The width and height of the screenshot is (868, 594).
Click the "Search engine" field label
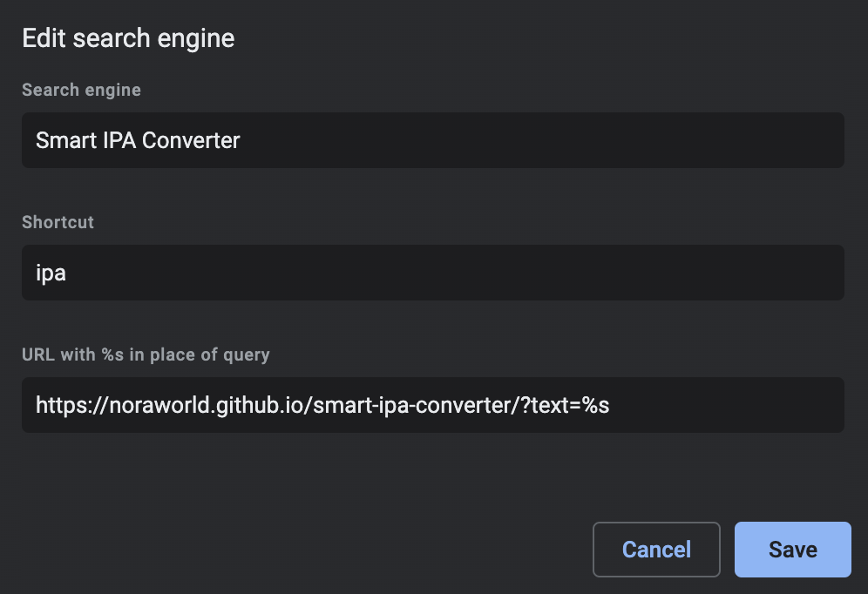tap(81, 90)
